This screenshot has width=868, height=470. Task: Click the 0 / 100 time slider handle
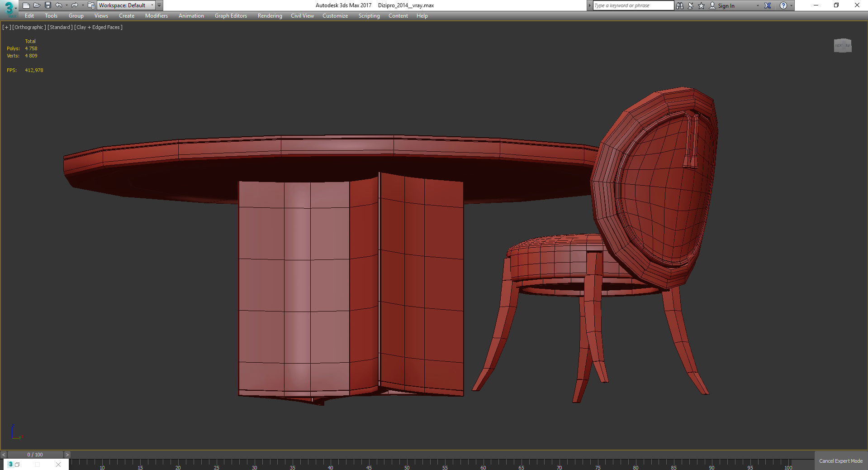35,455
